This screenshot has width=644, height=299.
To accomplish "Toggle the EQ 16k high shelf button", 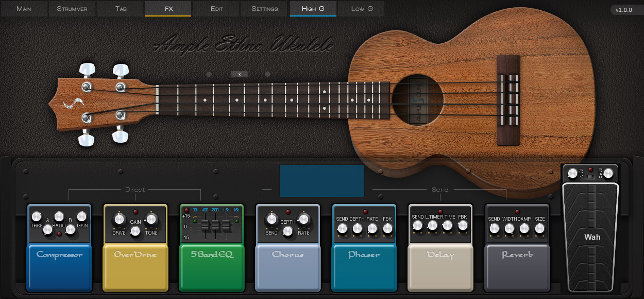I will click(236, 221).
